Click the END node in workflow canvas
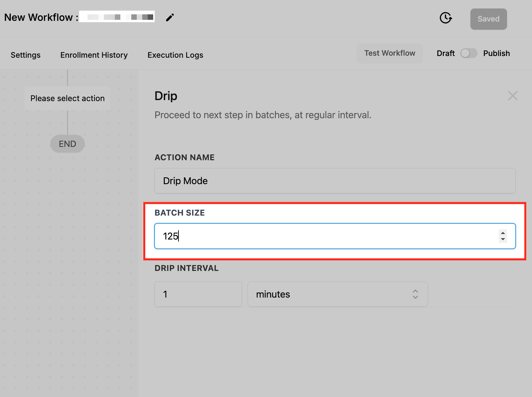Image resolution: width=532 pixels, height=397 pixels. tap(67, 144)
